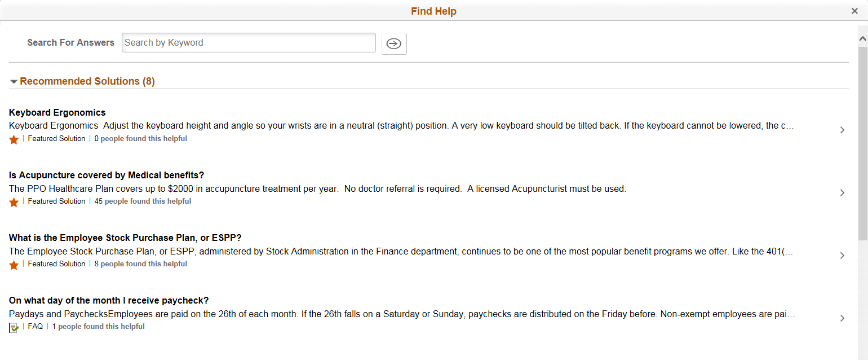Click inside the Search by Keyword field
The width and height of the screenshot is (868, 360).
pyautogui.click(x=249, y=42)
